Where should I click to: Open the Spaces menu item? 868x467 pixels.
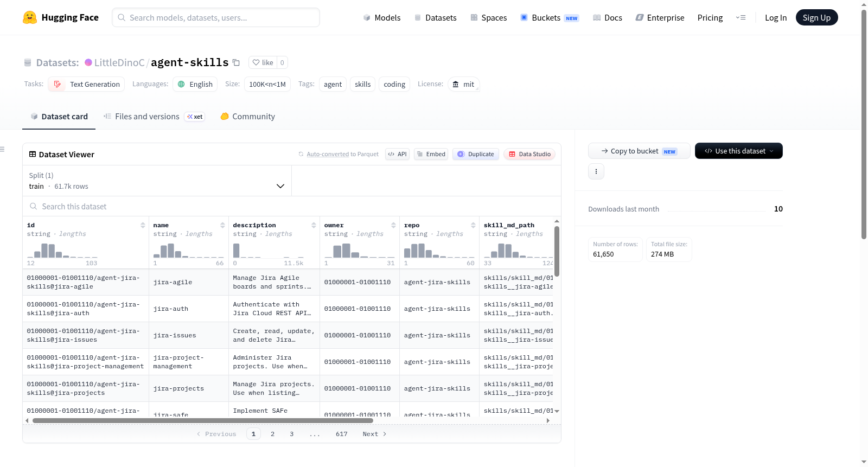(x=489, y=17)
